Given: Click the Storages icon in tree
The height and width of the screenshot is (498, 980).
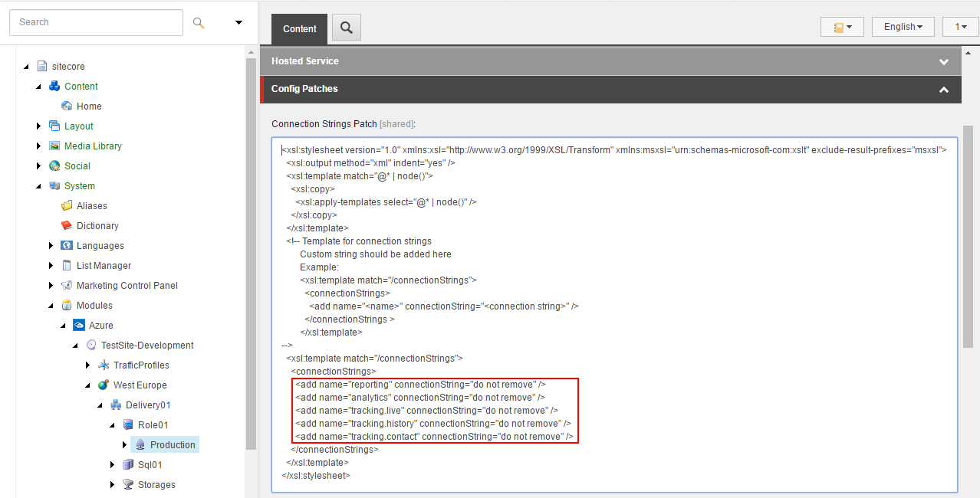Looking at the screenshot, I should (128, 484).
